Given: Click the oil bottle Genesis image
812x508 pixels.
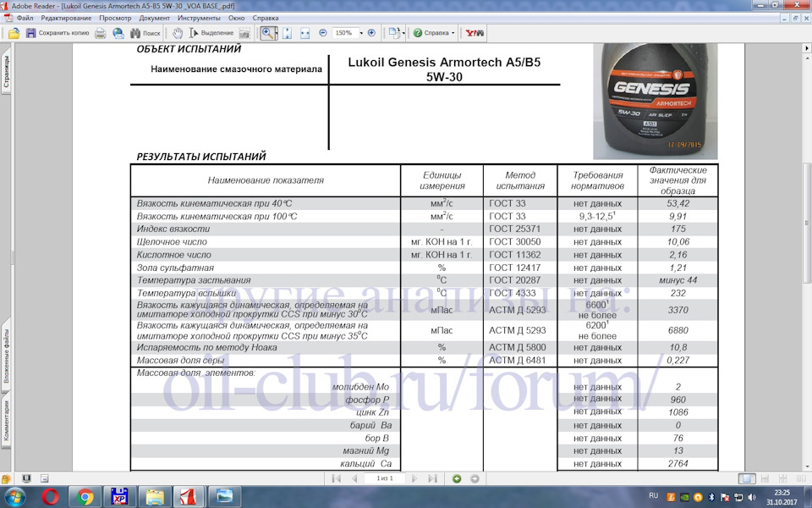Looking at the screenshot, I should coord(655,101).
